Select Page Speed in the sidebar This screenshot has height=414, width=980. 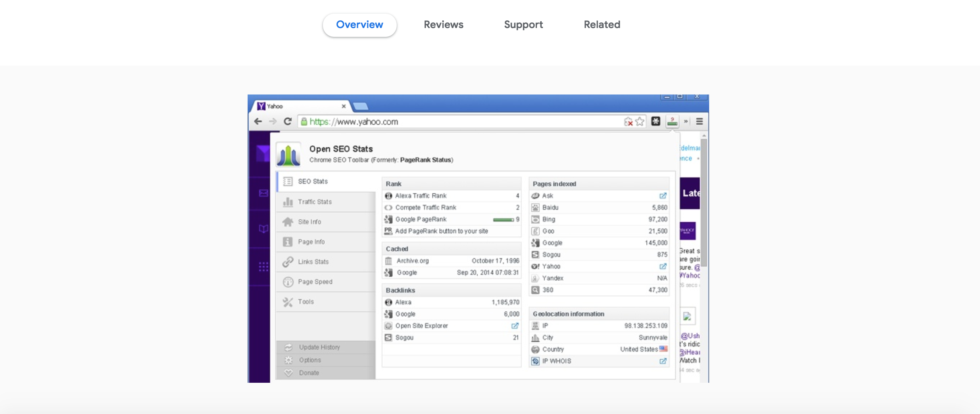326,282
